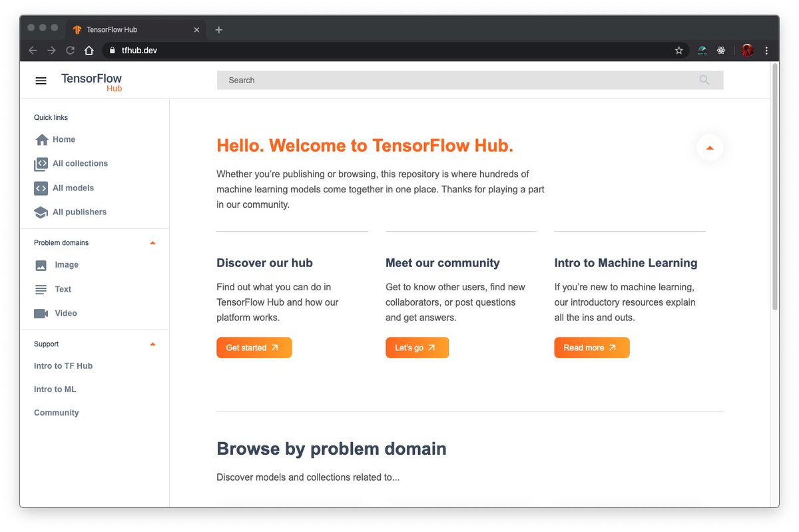Select Video problem domain
The width and height of the screenshot is (799, 532).
point(66,314)
